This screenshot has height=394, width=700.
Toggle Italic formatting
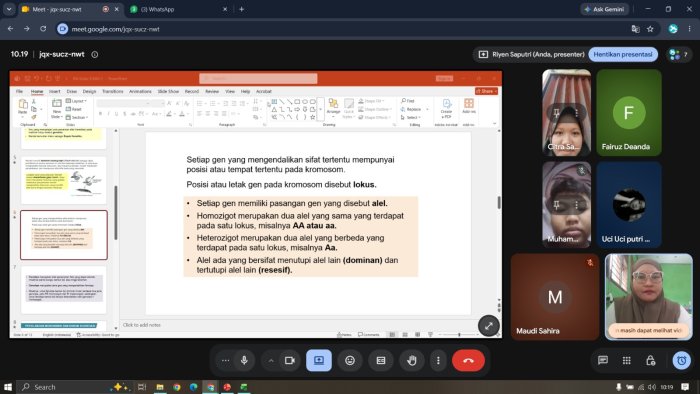108,114
